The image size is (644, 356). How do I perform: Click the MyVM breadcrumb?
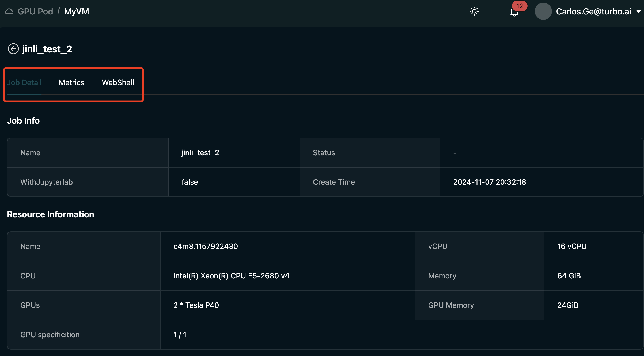tap(77, 12)
